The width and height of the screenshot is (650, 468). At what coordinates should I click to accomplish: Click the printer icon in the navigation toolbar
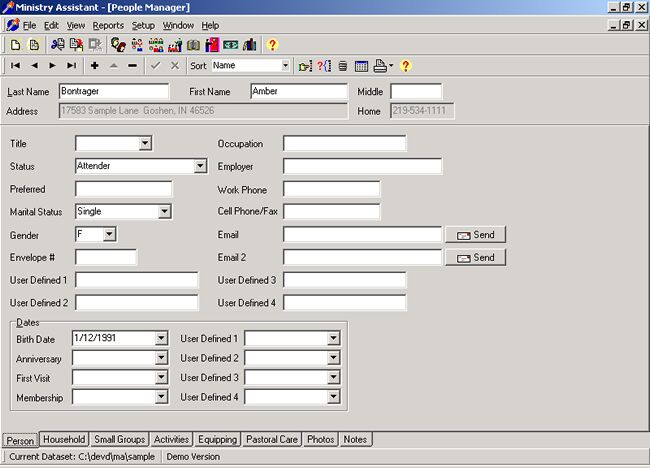point(380,66)
